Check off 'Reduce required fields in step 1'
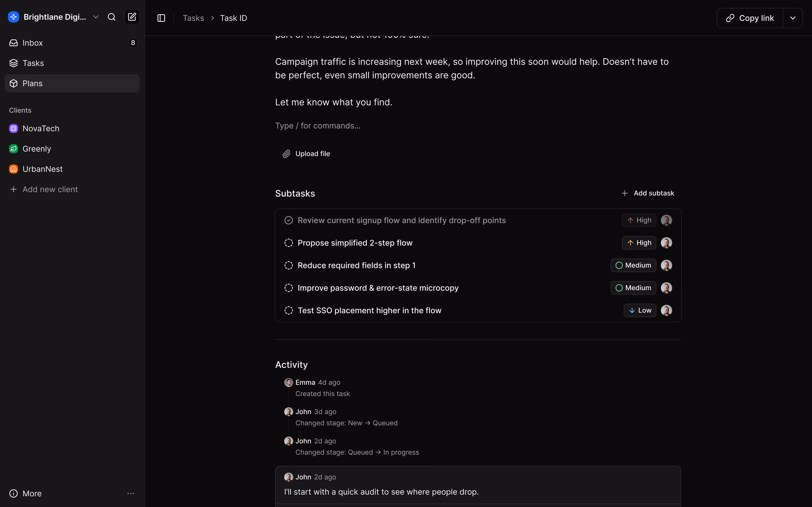This screenshot has width=812, height=507. point(288,265)
